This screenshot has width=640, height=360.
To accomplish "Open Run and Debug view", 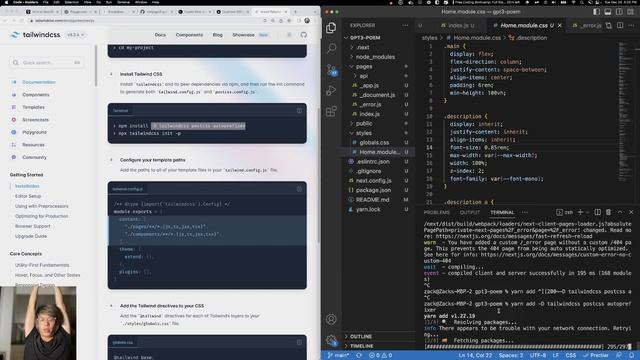I will coord(331,90).
